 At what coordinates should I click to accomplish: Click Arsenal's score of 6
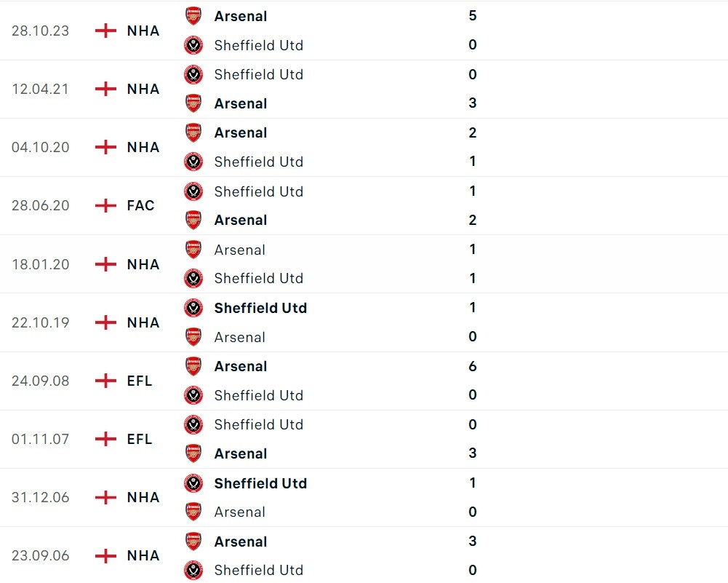473,366
